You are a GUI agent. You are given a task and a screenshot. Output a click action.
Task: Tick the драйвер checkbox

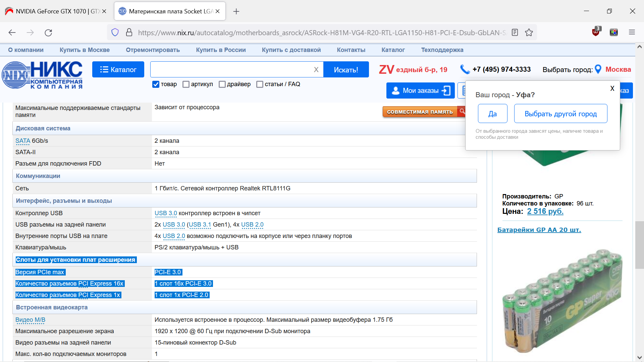tap(222, 84)
